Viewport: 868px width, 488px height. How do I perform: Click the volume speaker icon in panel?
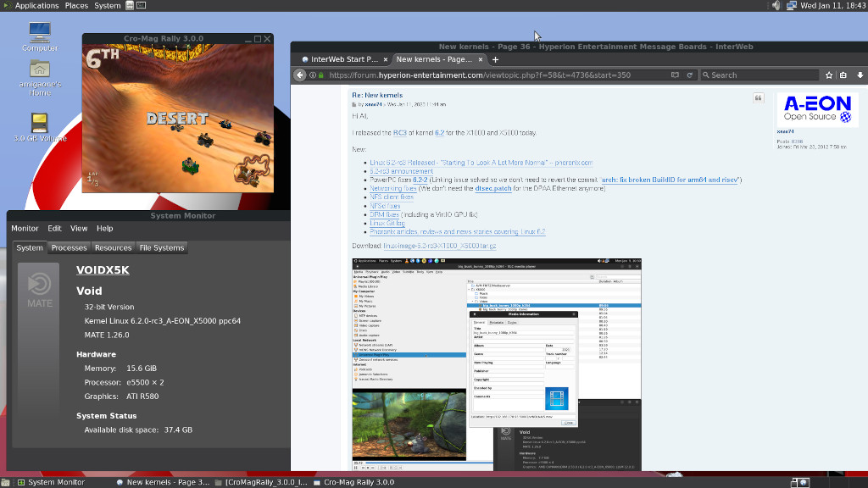point(776,6)
